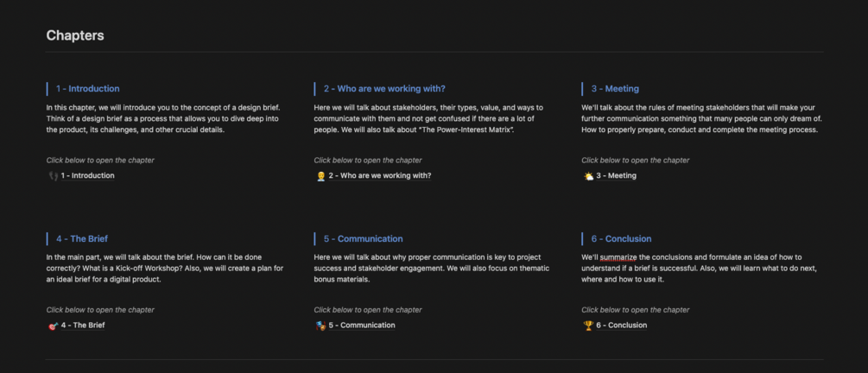This screenshot has width=868, height=373.
Task: Click the blue '1 - Introduction' heading
Action: [88, 89]
